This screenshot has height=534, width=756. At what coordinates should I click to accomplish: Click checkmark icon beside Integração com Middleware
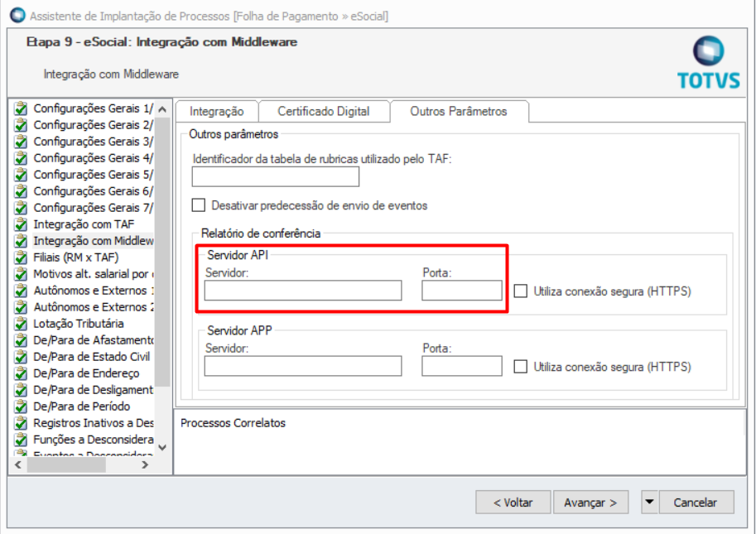pyautogui.click(x=21, y=241)
